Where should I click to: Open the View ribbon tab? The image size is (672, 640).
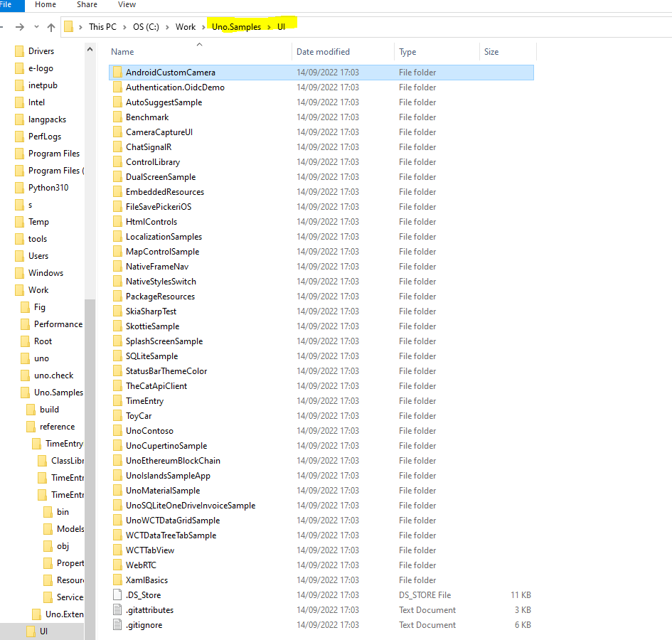[127, 5]
